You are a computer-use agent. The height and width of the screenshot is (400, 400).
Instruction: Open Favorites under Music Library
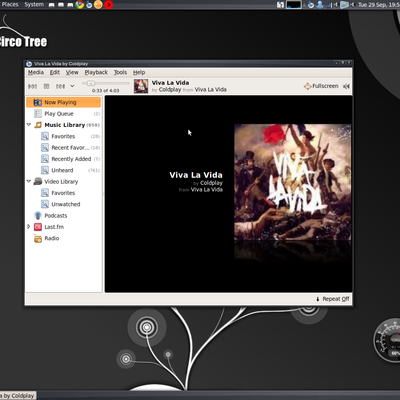click(63, 136)
